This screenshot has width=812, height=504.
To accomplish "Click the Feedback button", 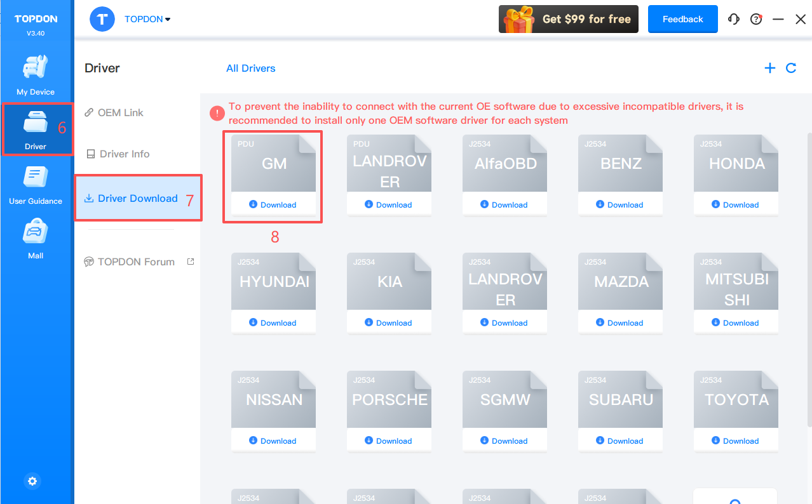I will click(682, 19).
